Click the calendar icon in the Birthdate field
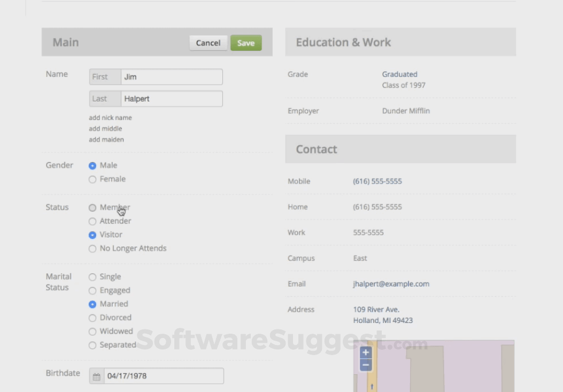The image size is (563, 392). (x=96, y=376)
